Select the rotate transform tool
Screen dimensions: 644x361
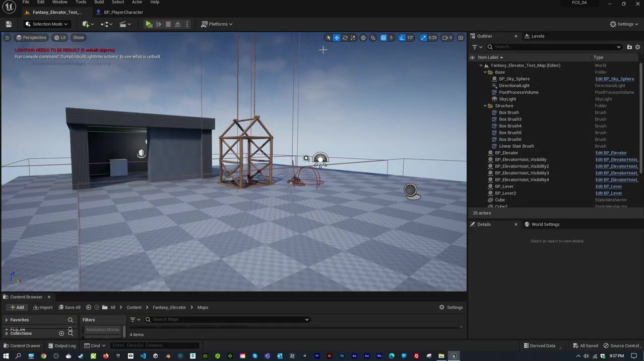point(345,38)
